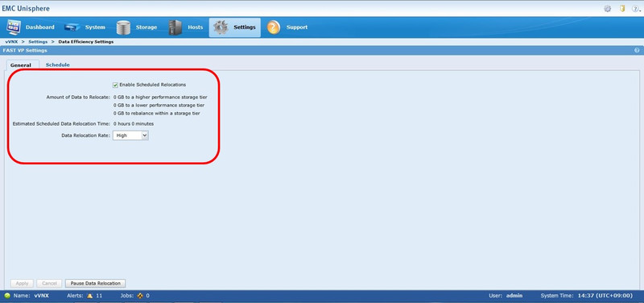
Task: Follow the vVNX breadcrumb link
Action: click(10, 42)
